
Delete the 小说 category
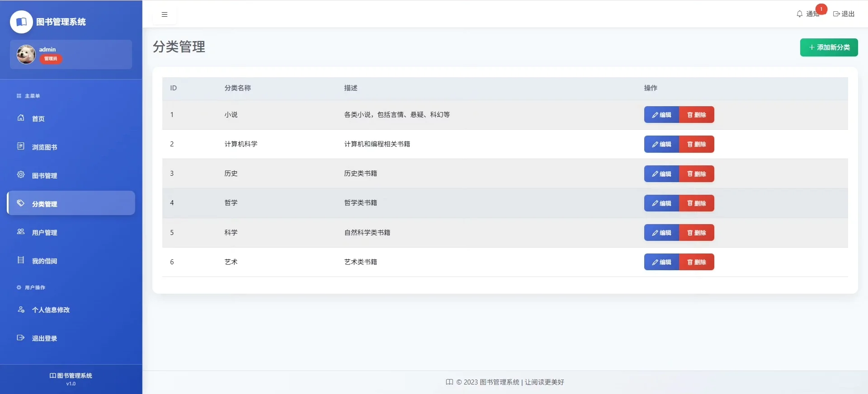(x=697, y=115)
